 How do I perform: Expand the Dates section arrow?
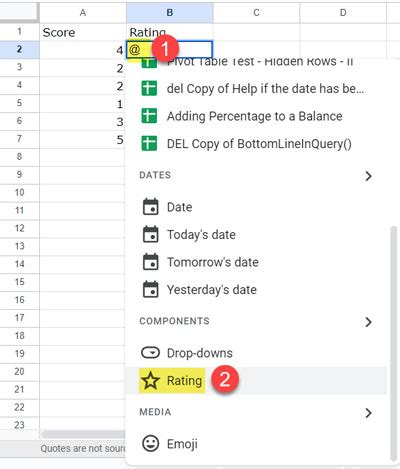pos(368,176)
